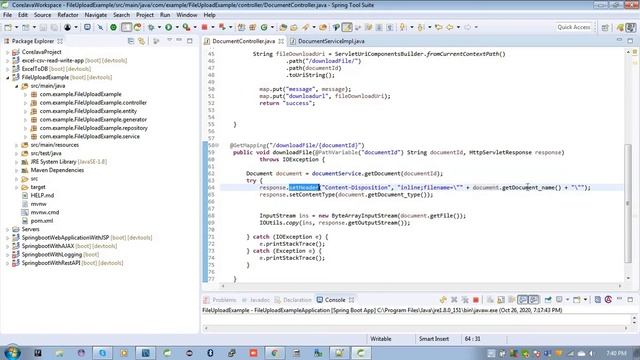Select the target folder in the tree
Screen dimensions: 640x360
[38, 187]
